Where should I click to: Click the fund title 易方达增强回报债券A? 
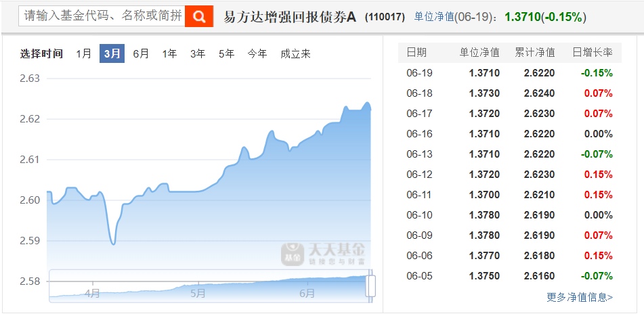290,17
